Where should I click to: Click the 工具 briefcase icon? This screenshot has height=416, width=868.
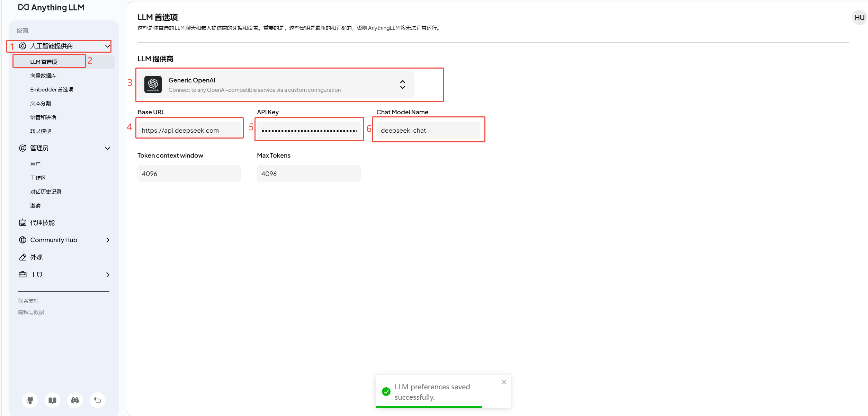(23, 274)
